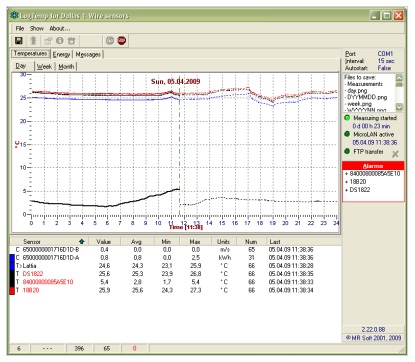Switch to the Temperatures tab
The image size is (415, 362).
(30, 54)
